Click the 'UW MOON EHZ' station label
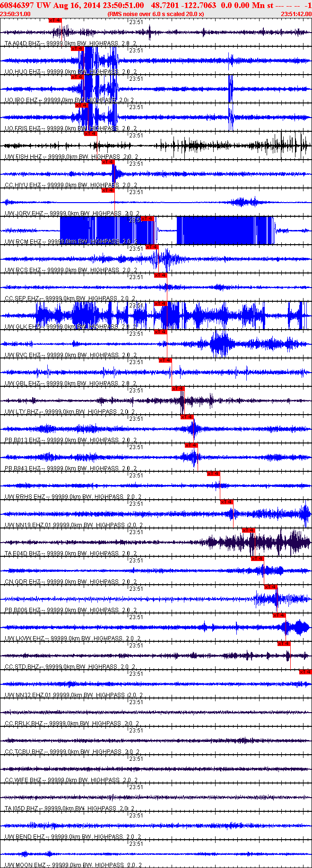This screenshot has width=312, height=868. pos(25,865)
